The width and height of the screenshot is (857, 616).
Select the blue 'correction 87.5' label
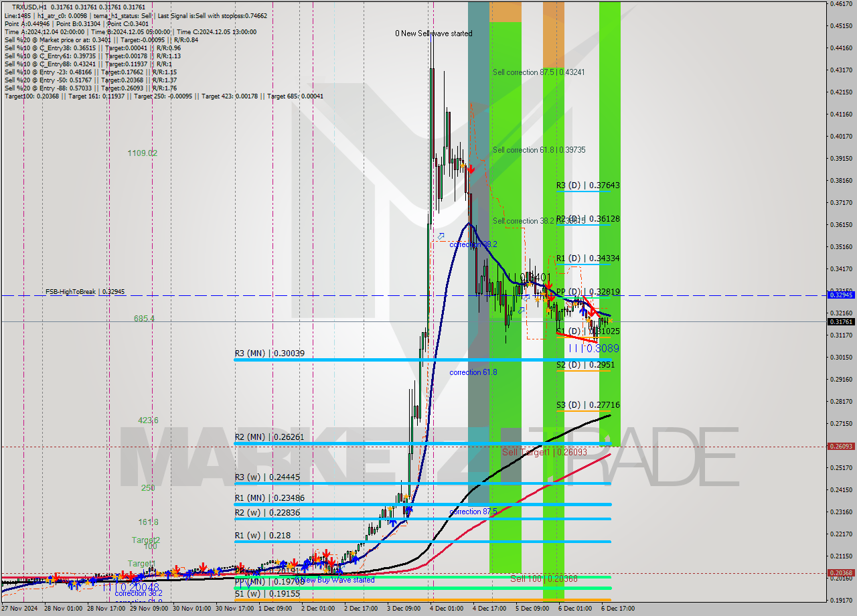473,512
